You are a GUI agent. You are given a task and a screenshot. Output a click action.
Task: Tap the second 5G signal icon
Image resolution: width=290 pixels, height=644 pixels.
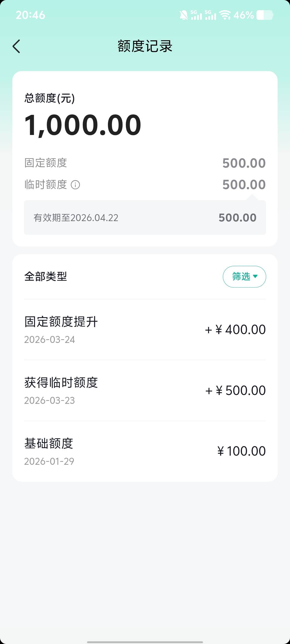[211, 15]
